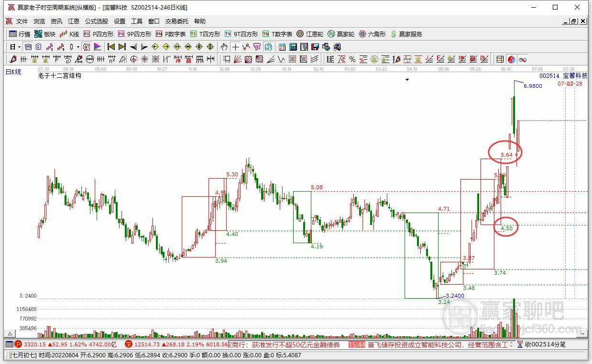Click the yellow grid table icon
Image resolution: width=592 pixels, height=364 pixels.
(x=500, y=59)
